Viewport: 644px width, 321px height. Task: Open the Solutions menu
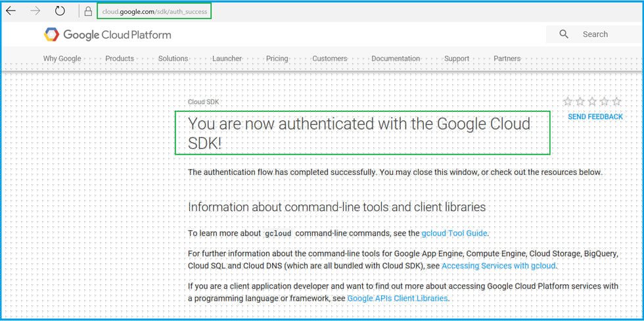click(x=173, y=59)
